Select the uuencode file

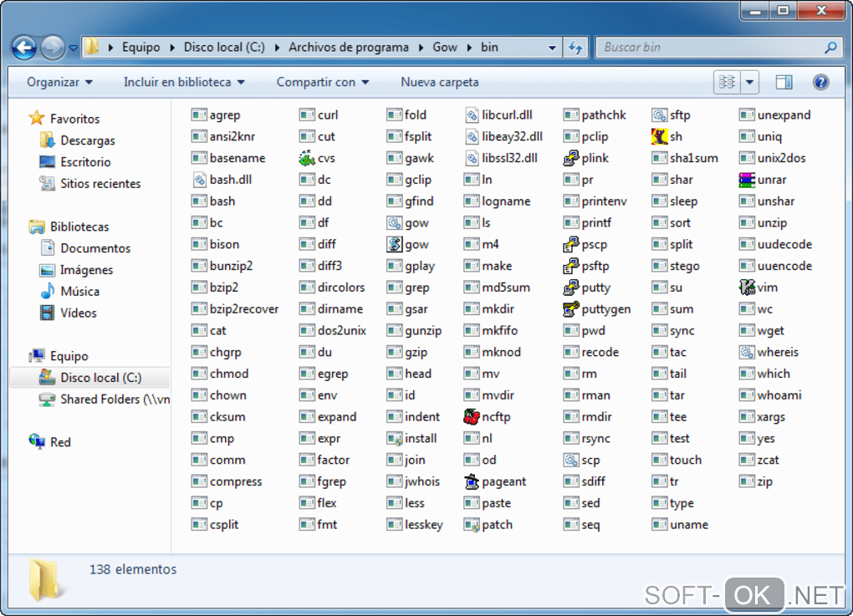(776, 266)
